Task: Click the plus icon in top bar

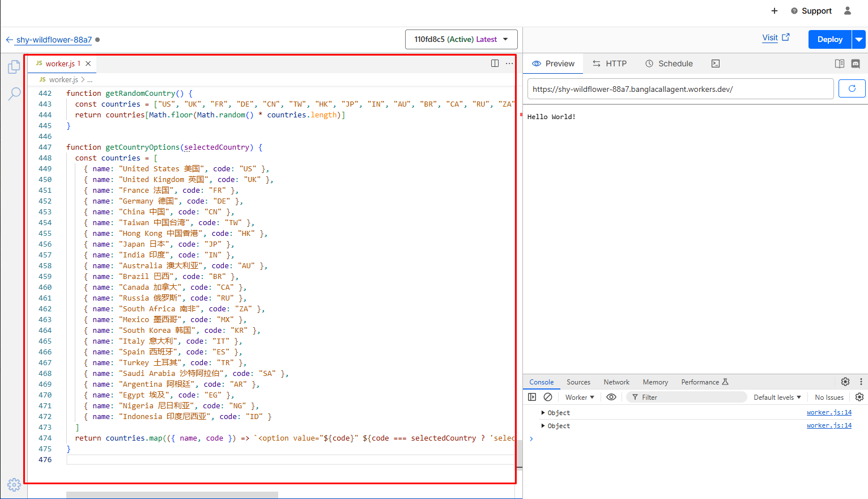Action: tap(775, 11)
